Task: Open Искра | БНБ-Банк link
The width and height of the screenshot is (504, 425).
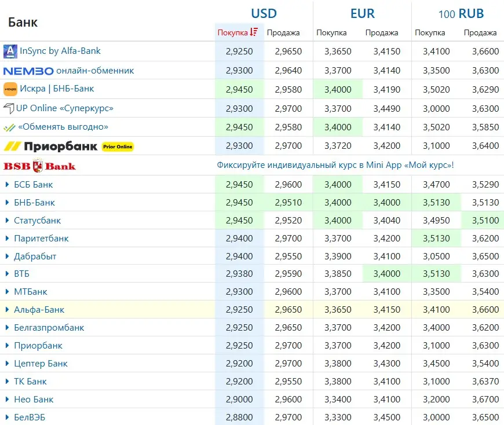Action: tap(57, 89)
